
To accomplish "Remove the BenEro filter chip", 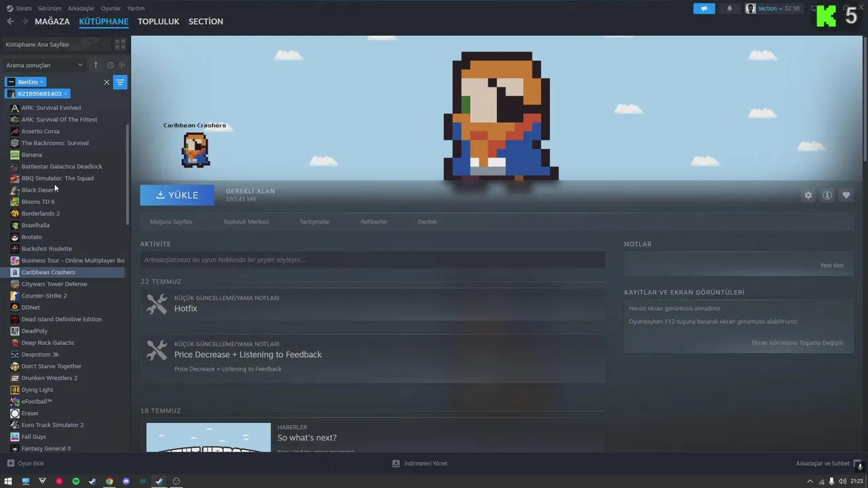I will [x=41, y=82].
